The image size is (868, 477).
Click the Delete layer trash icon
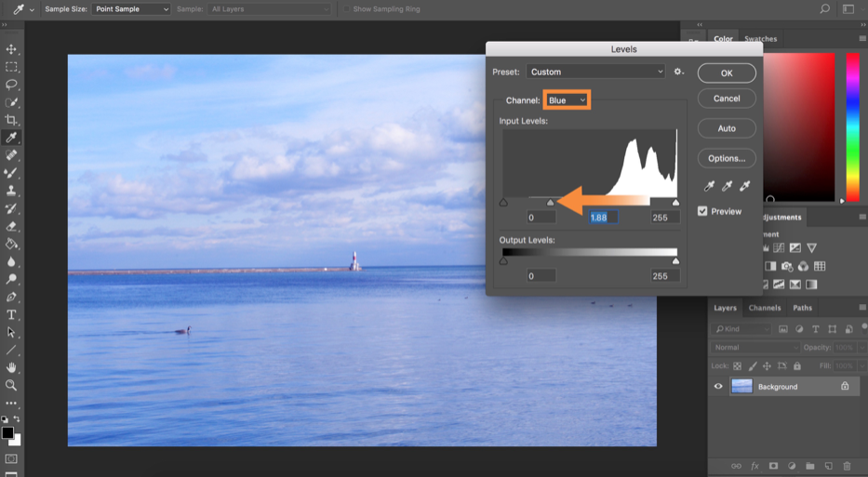(847, 466)
